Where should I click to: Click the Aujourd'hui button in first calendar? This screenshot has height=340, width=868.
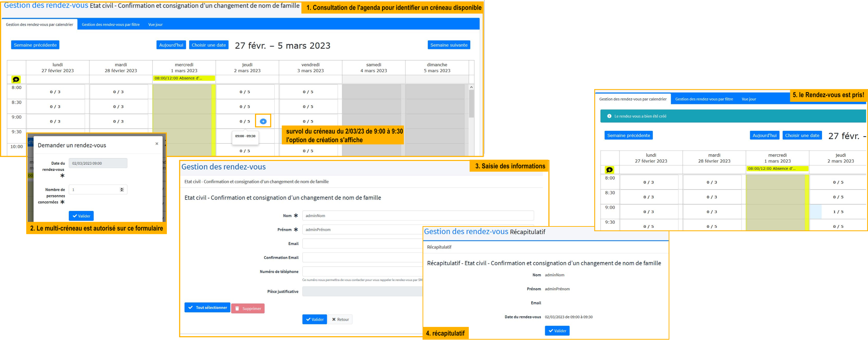point(171,45)
